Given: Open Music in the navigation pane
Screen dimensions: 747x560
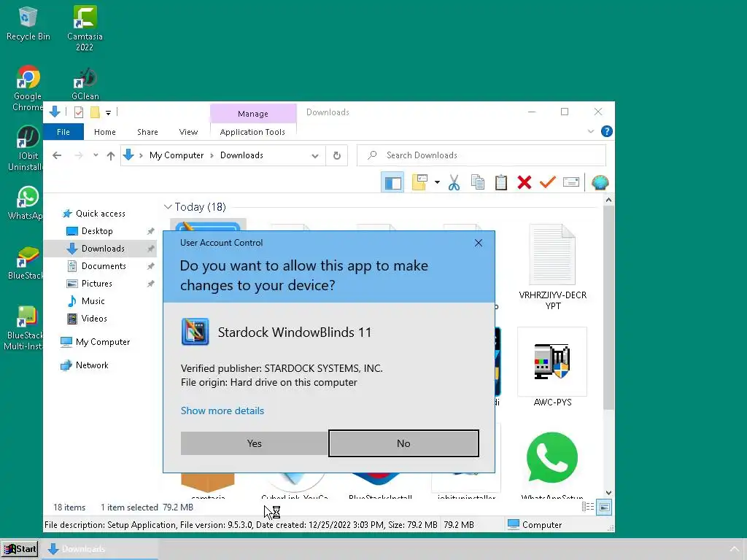Looking at the screenshot, I should [x=93, y=301].
